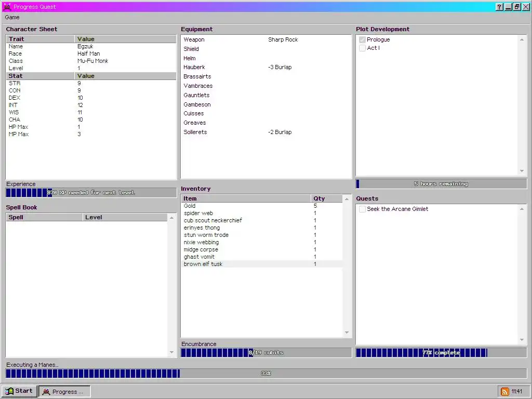The width and height of the screenshot is (532, 399).
Task: Toggle the Act I checkbox
Action: [x=362, y=48]
